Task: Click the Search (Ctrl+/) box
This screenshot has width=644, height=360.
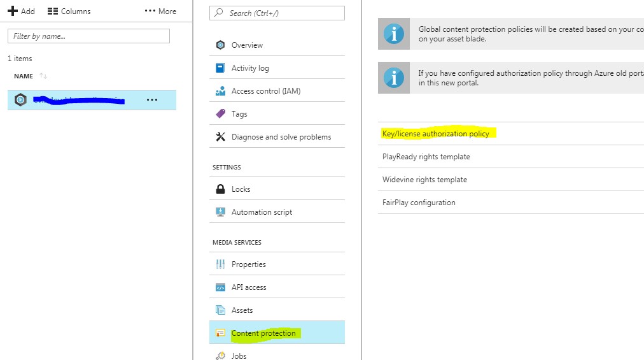Action: [277, 13]
